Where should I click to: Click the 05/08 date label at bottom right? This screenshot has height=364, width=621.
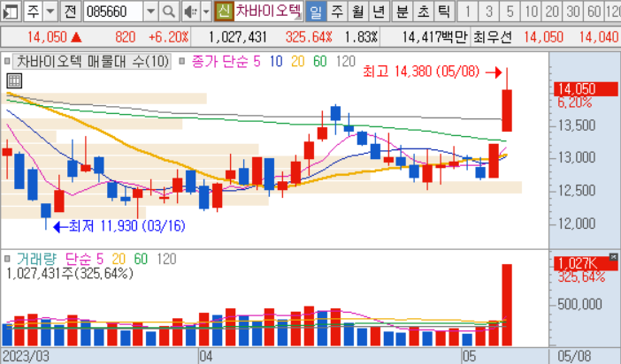pos(574,356)
